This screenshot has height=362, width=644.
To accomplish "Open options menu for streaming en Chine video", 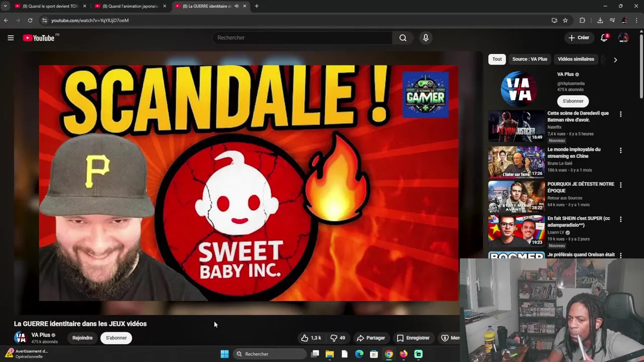I will (x=620, y=150).
